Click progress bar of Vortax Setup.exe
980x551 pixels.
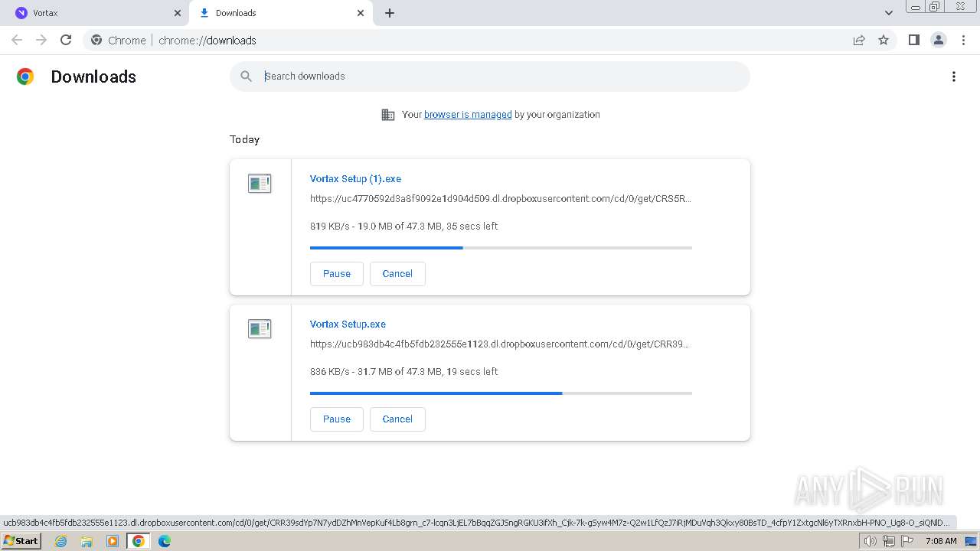coord(501,393)
